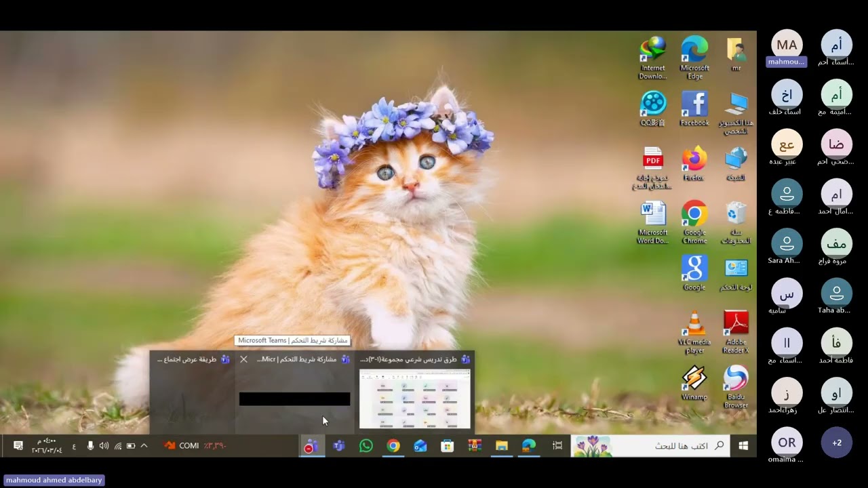The height and width of the screenshot is (488, 868).
Task: Click the taskbar search box
Action: (650, 445)
